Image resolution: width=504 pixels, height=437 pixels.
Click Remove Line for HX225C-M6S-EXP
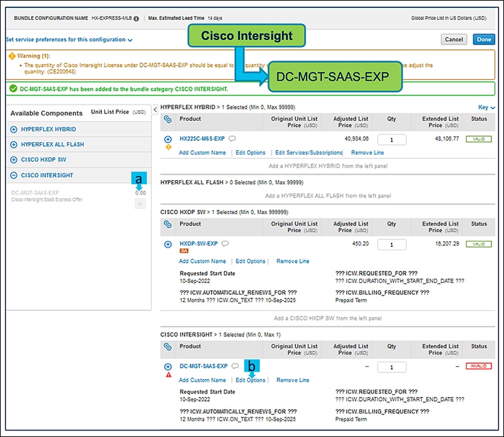[x=367, y=153]
